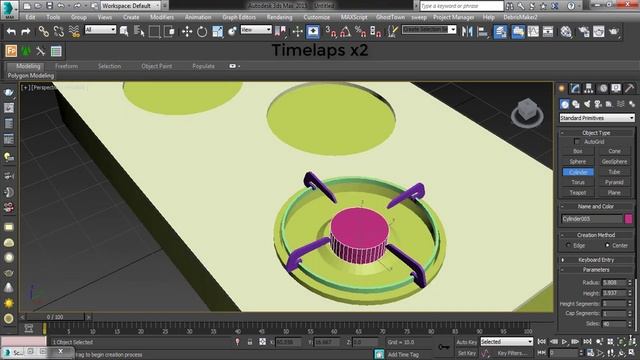Activate the Select Object tool
Image resolution: width=640 pixels, height=360 pixels.
coord(124,31)
